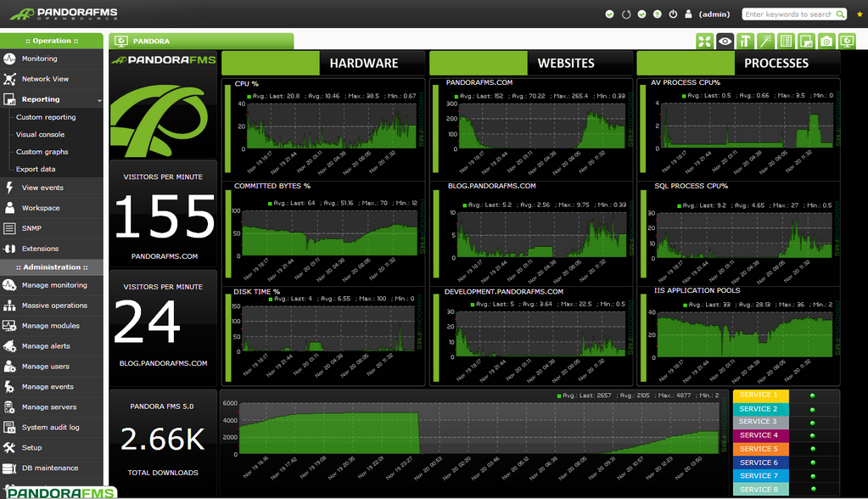Click the Setup wrench icon
Image resolution: width=868 pixels, height=499 pixels.
tap(9, 448)
